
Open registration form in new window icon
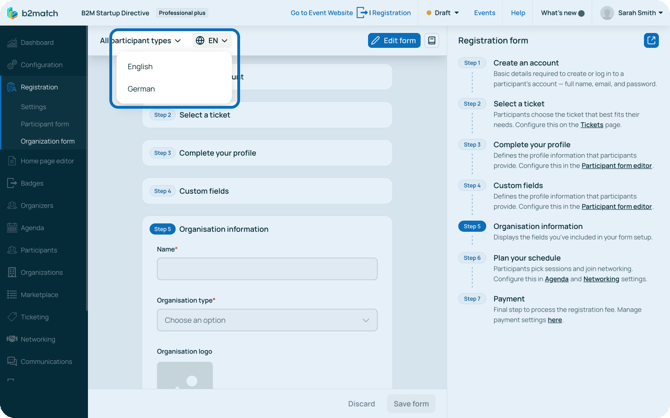tap(651, 41)
